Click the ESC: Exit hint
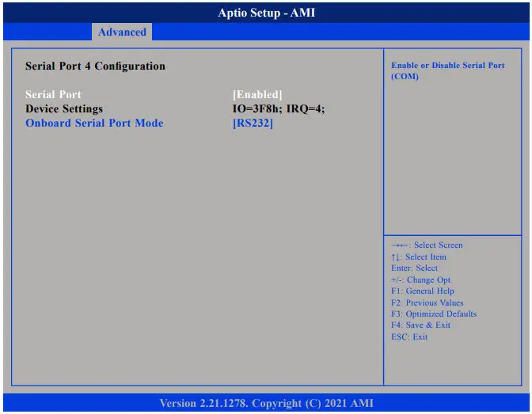 point(409,337)
